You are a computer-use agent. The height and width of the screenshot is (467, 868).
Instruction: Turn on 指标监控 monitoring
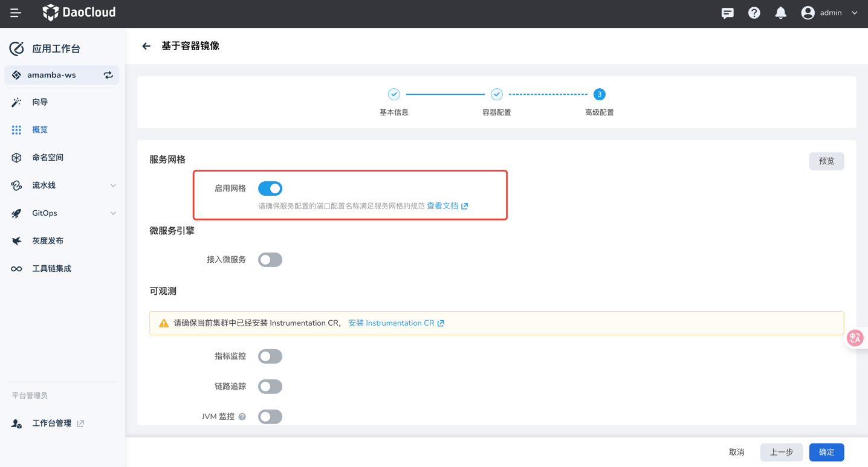(270, 356)
